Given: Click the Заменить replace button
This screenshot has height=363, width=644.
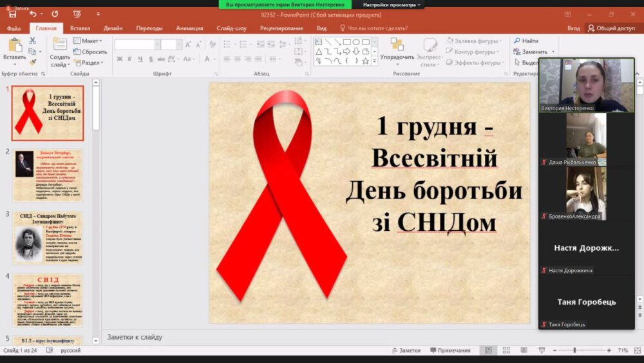Looking at the screenshot, I should [534, 52].
